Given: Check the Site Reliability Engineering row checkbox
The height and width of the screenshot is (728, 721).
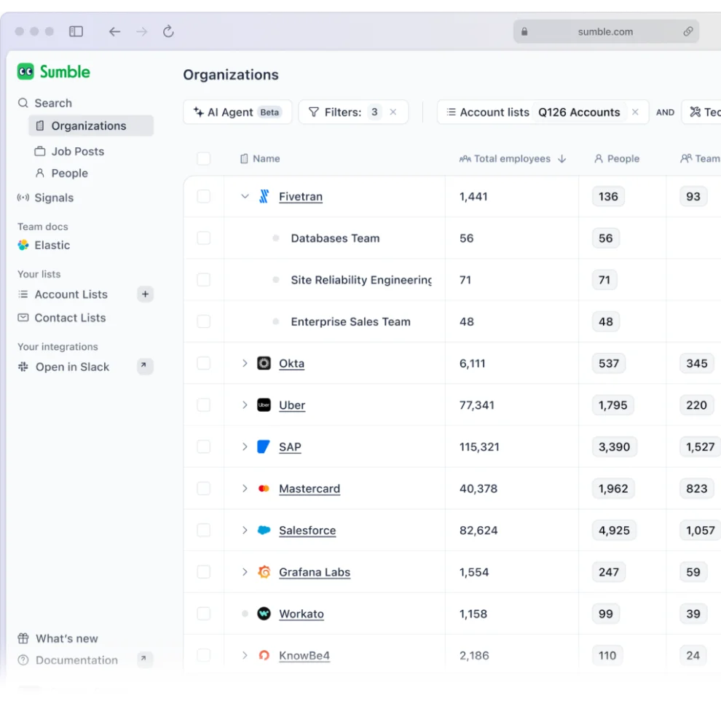Looking at the screenshot, I should coord(204,280).
